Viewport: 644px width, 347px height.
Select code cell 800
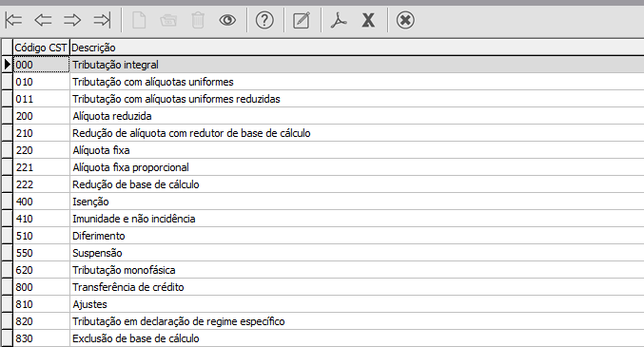[x=41, y=287]
